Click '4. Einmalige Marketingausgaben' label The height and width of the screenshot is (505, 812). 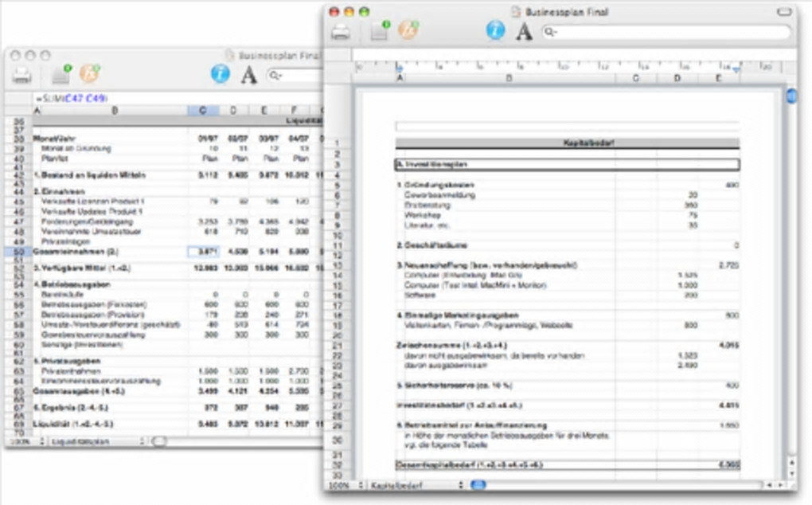[x=457, y=315]
